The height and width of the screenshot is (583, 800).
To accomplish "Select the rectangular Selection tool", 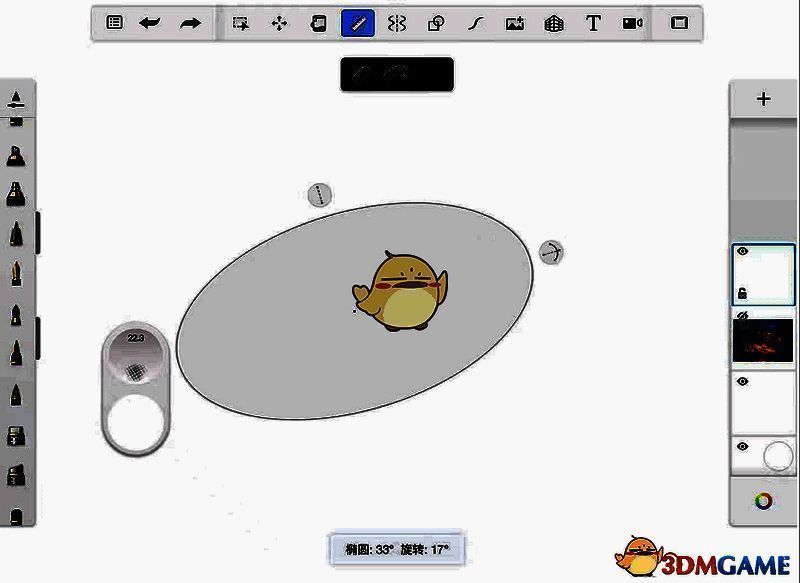I will click(240, 20).
